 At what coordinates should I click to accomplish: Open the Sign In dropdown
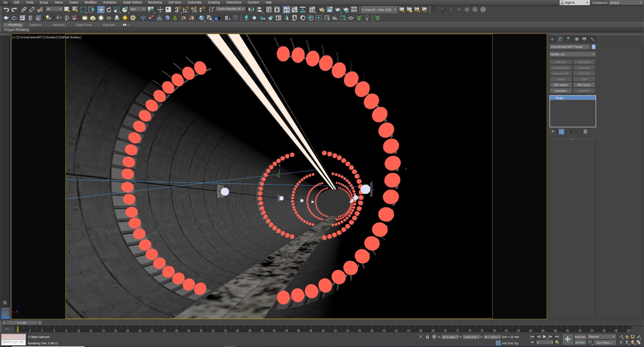575,3
